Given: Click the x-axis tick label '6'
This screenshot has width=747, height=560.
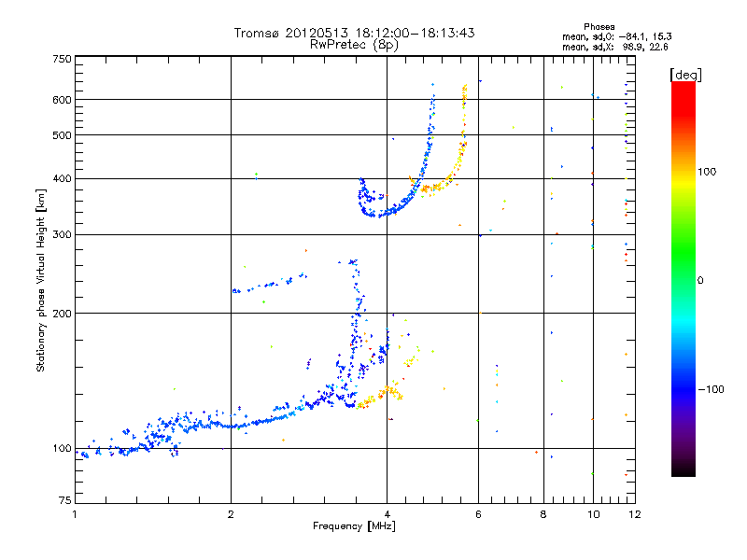Looking at the screenshot, I should click(x=478, y=515).
